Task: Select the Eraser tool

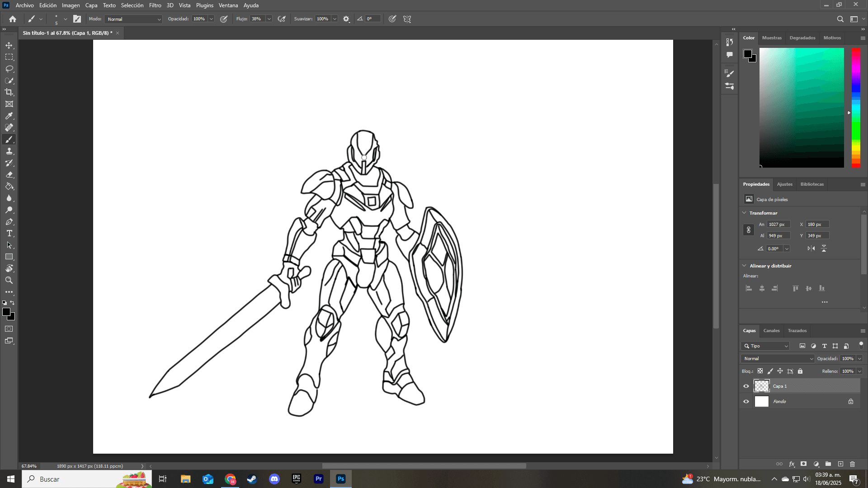Action: point(9,175)
